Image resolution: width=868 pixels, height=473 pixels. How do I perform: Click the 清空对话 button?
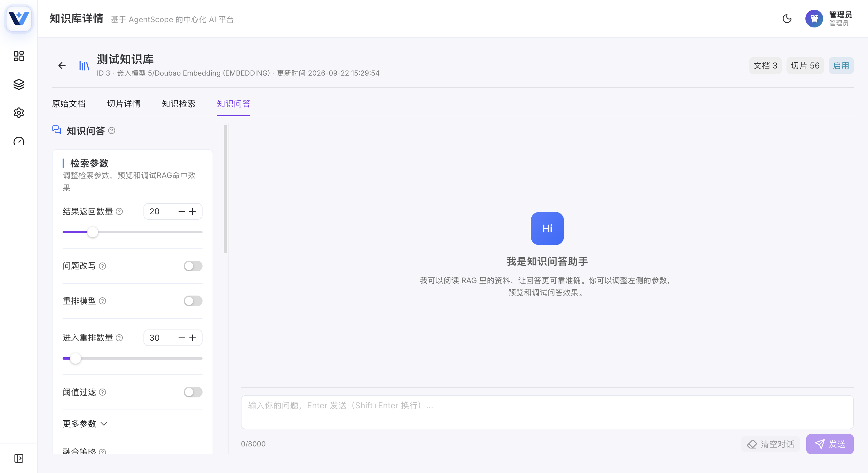[x=771, y=444]
